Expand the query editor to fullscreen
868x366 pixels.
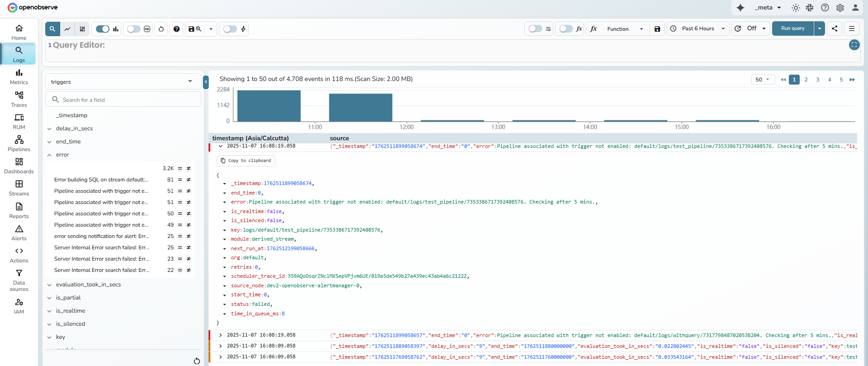pyautogui.click(x=854, y=45)
